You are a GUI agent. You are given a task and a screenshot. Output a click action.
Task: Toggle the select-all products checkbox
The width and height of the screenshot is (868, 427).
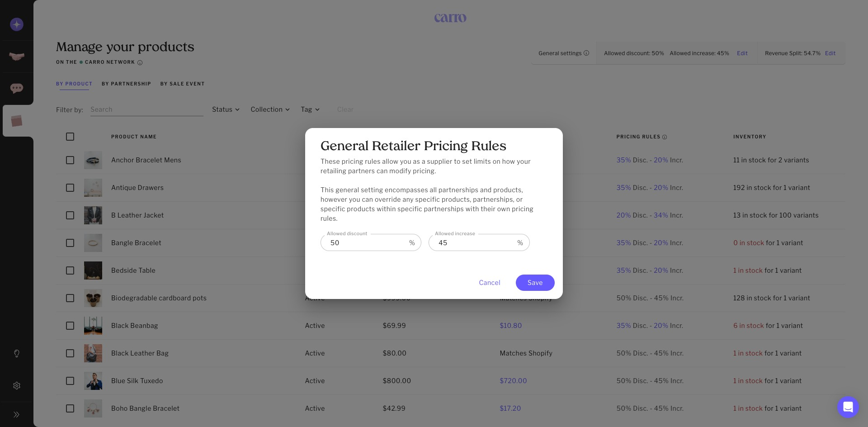tap(70, 137)
